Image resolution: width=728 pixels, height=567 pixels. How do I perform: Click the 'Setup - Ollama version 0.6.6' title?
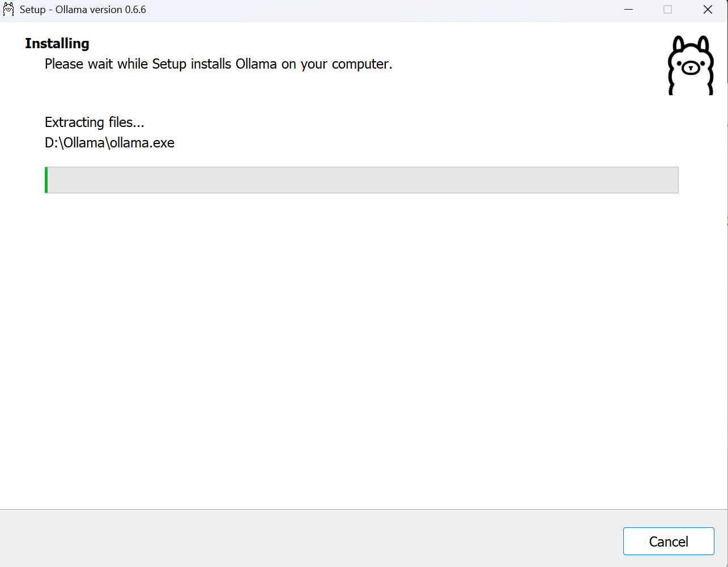click(83, 10)
